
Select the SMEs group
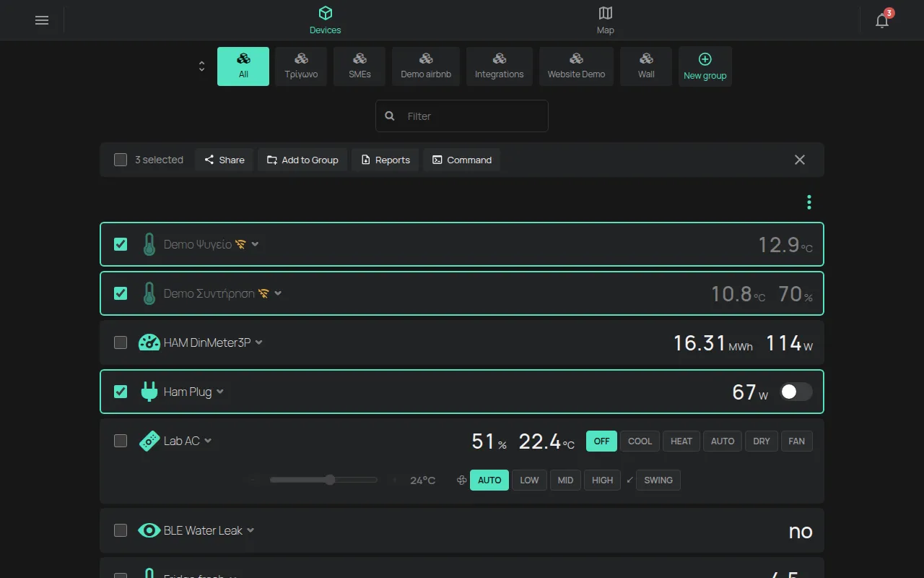359,66
